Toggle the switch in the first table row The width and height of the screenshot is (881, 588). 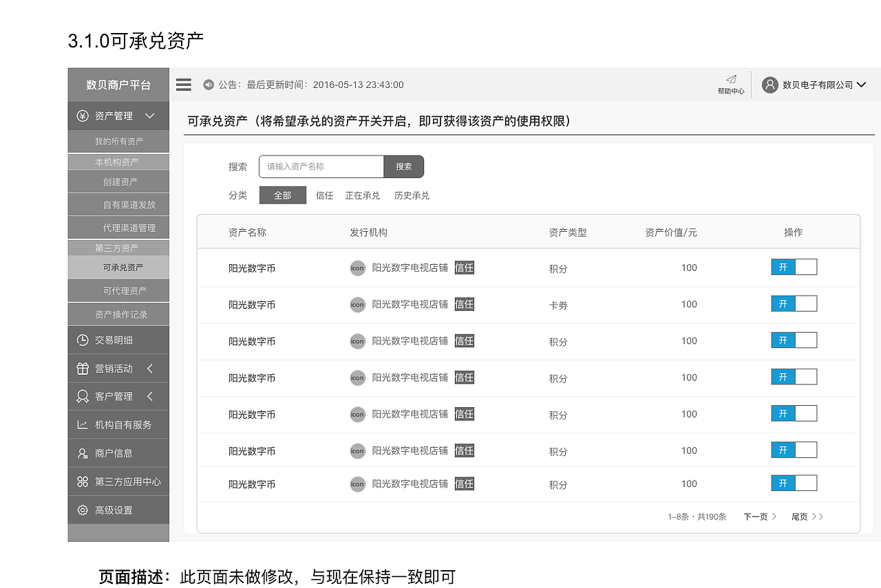[x=794, y=267]
